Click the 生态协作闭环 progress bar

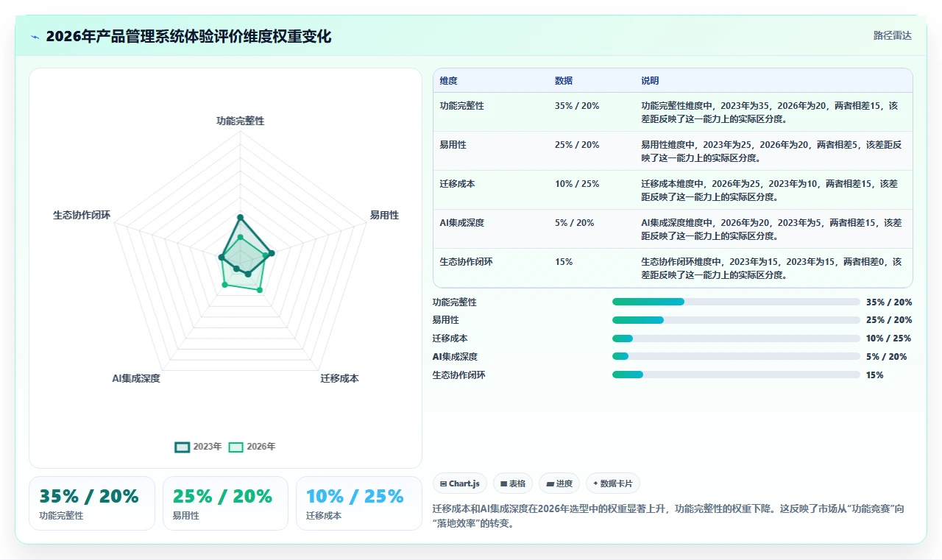(736, 375)
